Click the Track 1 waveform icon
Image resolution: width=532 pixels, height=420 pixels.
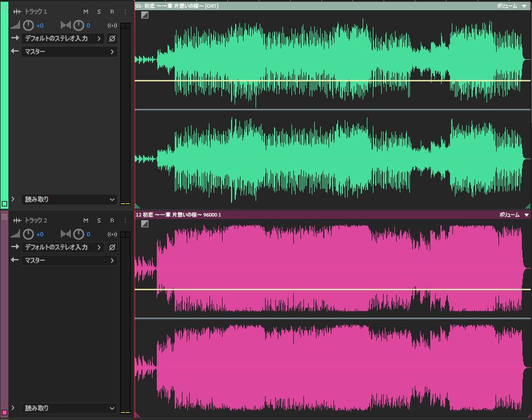click(x=17, y=11)
